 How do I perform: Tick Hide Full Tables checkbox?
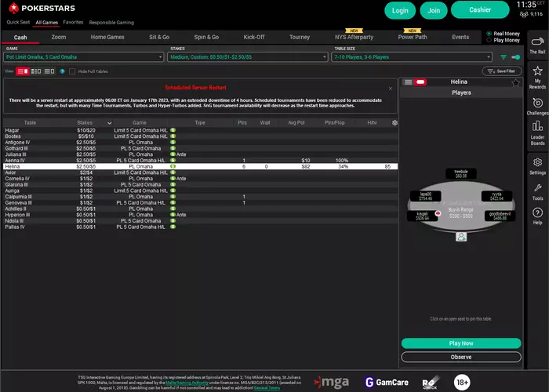(72, 71)
